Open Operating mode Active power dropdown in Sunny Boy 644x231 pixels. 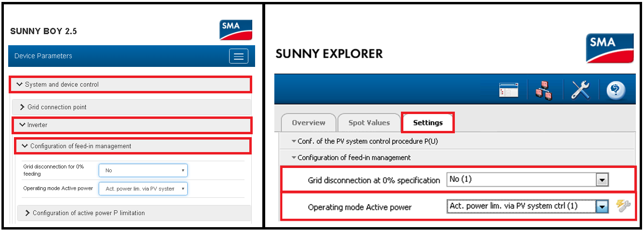143,189
